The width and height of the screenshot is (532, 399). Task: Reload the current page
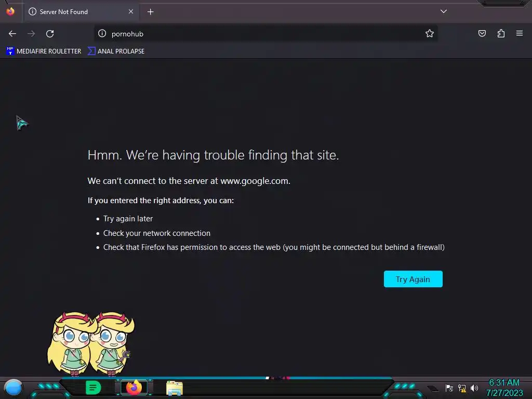(50, 34)
